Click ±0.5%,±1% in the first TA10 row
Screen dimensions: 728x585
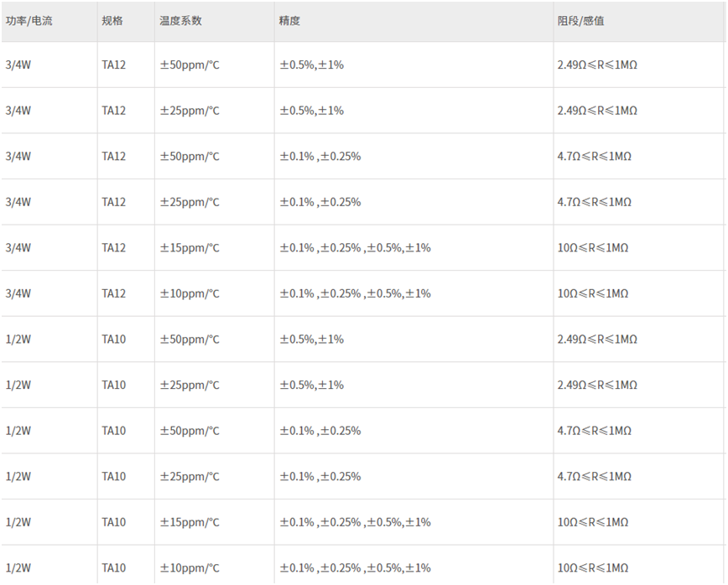pos(311,339)
